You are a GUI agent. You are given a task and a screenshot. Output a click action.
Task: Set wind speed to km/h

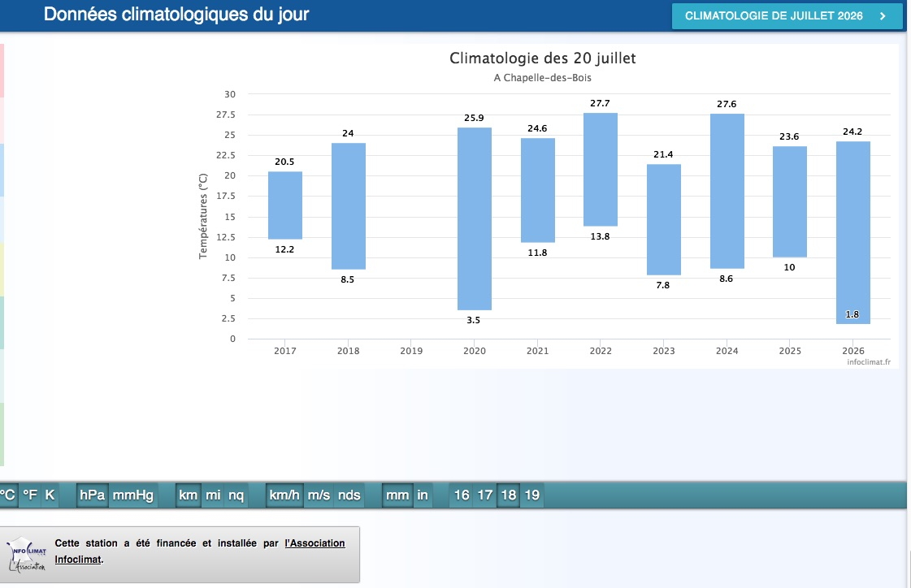pyautogui.click(x=284, y=495)
